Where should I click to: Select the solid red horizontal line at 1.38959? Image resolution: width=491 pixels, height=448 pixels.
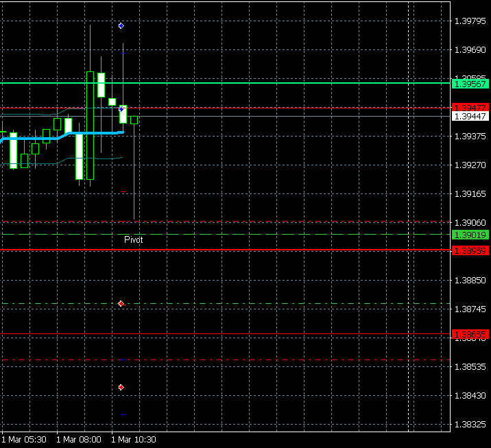(274, 250)
